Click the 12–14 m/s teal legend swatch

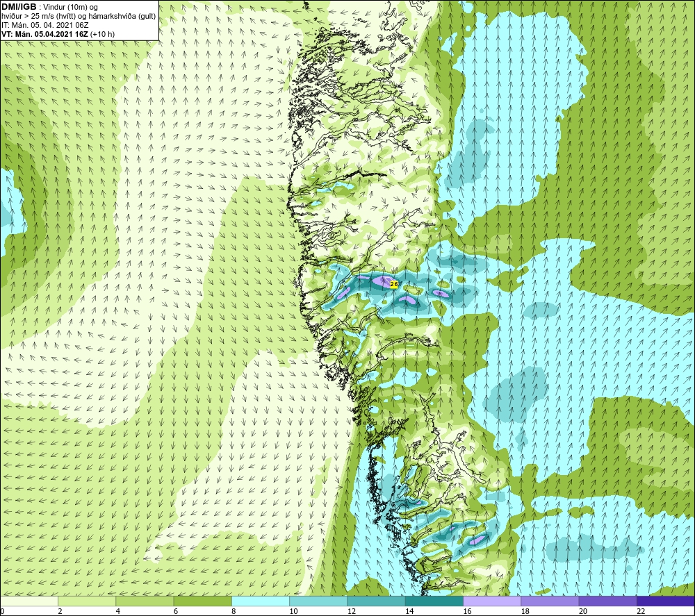coord(376,601)
